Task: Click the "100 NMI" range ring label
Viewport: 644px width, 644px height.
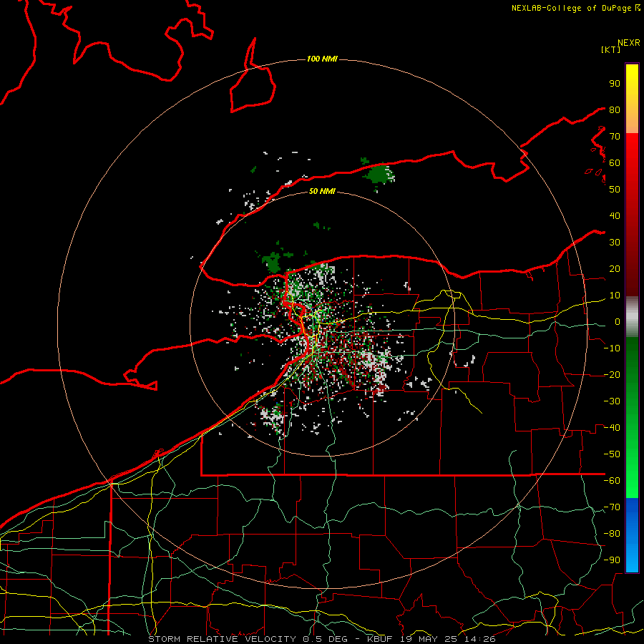Action: pos(322,59)
